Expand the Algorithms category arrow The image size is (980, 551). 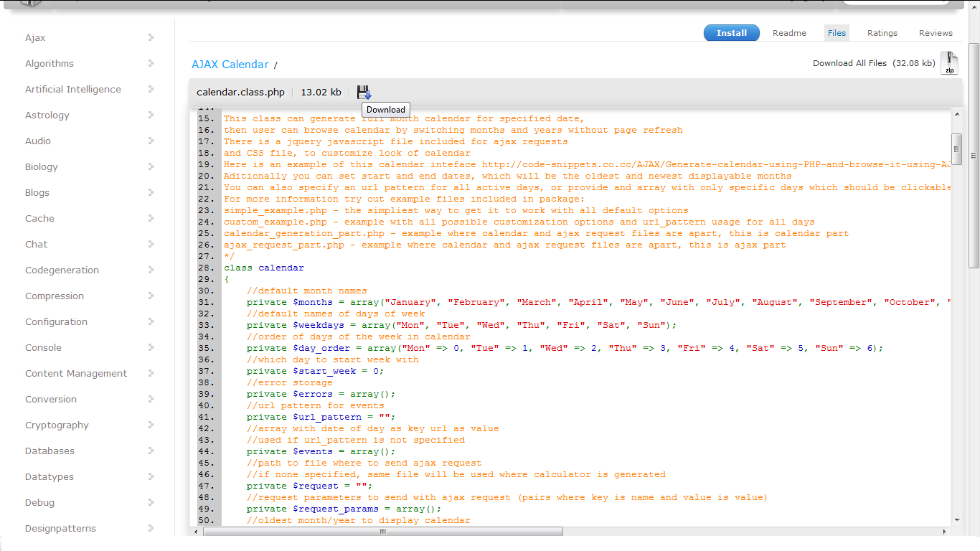click(151, 63)
